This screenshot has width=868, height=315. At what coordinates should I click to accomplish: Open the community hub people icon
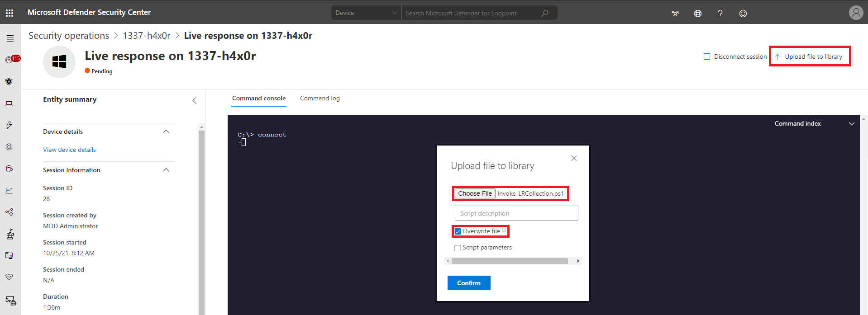click(675, 14)
